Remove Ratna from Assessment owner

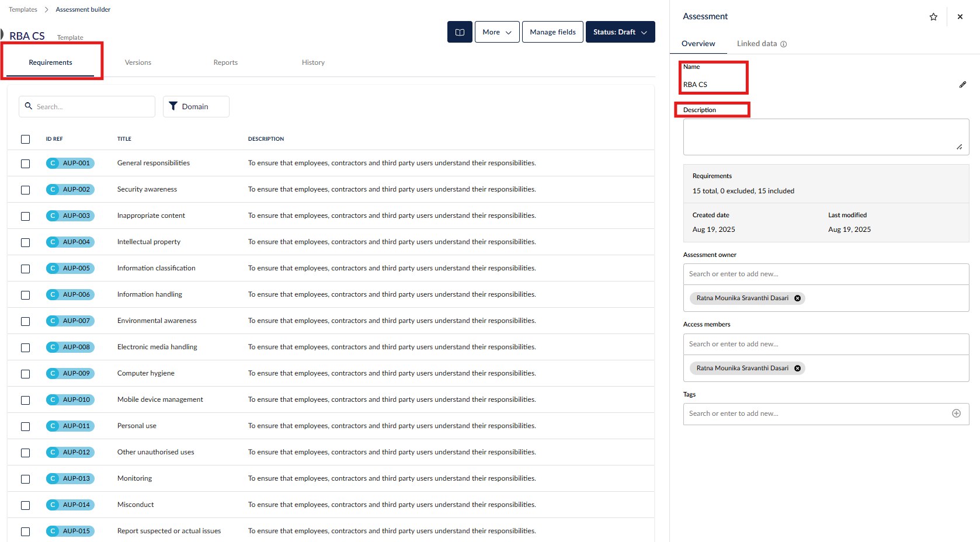click(x=797, y=298)
